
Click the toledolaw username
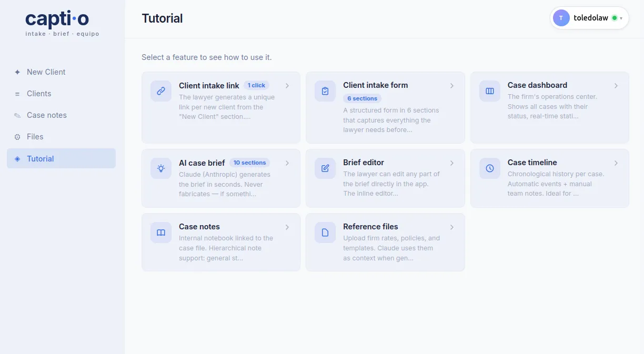pyautogui.click(x=591, y=18)
